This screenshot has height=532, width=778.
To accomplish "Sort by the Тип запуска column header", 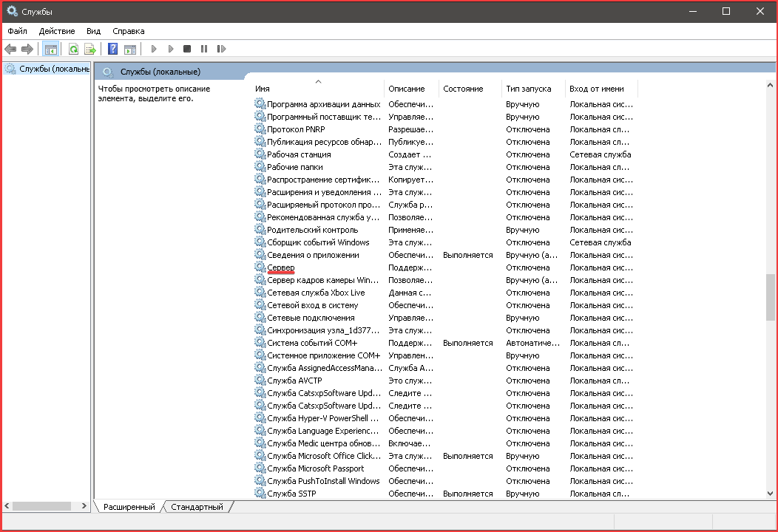I will [x=529, y=89].
